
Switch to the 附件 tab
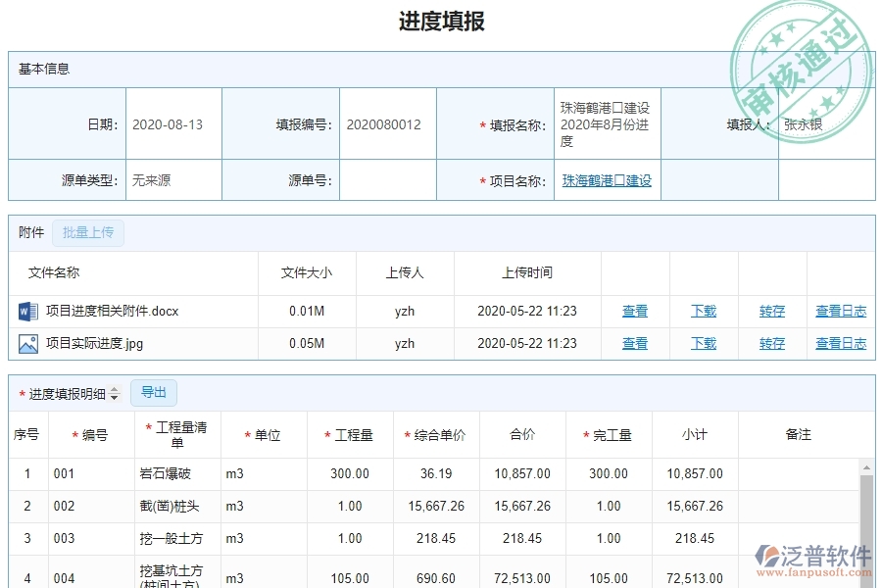(x=30, y=232)
